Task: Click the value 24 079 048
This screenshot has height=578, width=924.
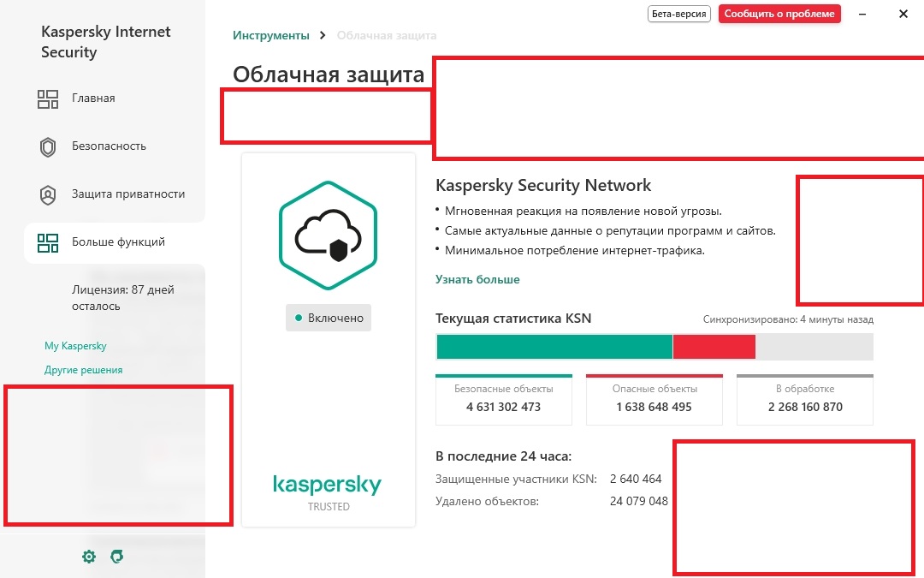Action: [x=639, y=501]
